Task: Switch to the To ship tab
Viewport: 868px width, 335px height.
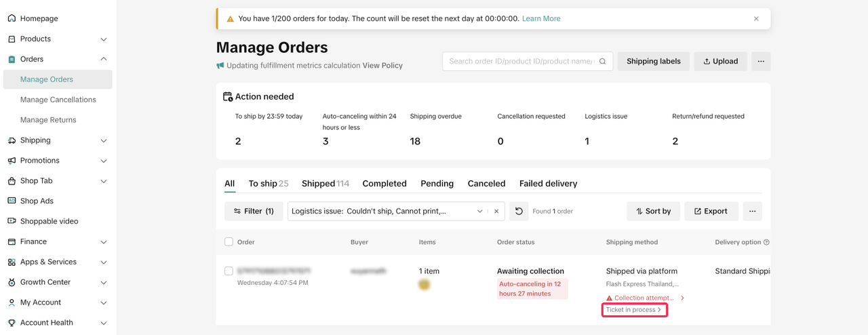Action: click(268, 184)
